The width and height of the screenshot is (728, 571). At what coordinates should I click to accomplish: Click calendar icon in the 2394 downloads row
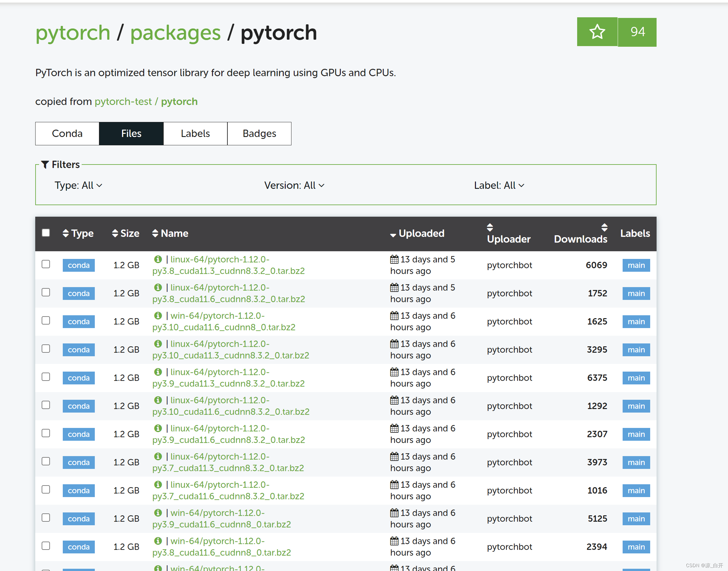coord(394,541)
